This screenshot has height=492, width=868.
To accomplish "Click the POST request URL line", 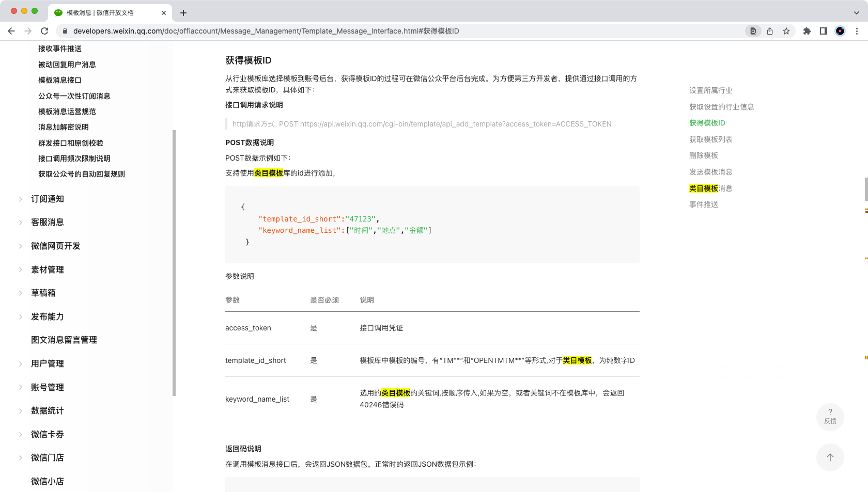I will pos(422,124).
